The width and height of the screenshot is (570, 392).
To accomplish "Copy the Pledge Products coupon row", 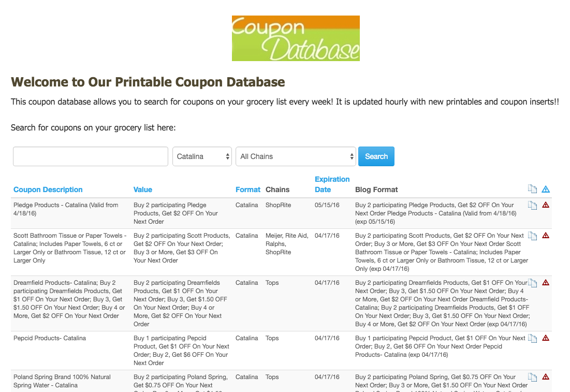I will (532, 206).
